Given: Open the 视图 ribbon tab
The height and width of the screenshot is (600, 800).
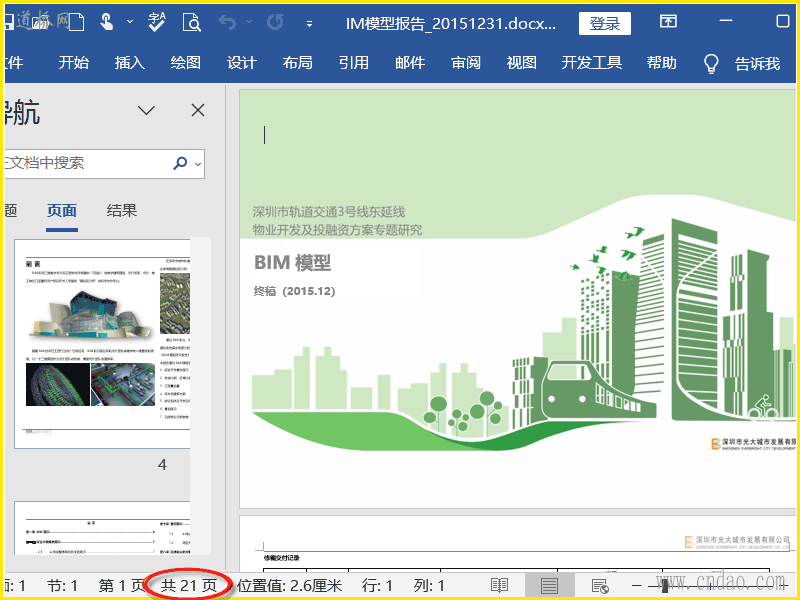Looking at the screenshot, I should [521, 63].
